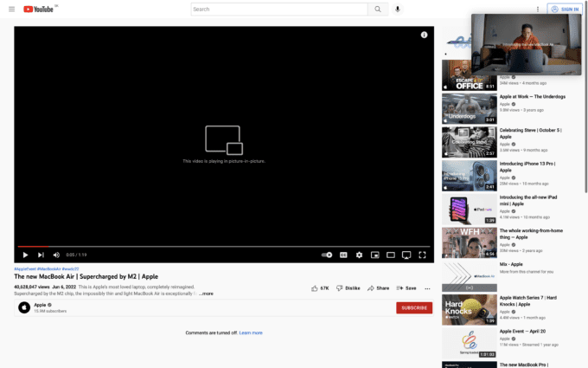Click the Sign In button

(565, 9)
